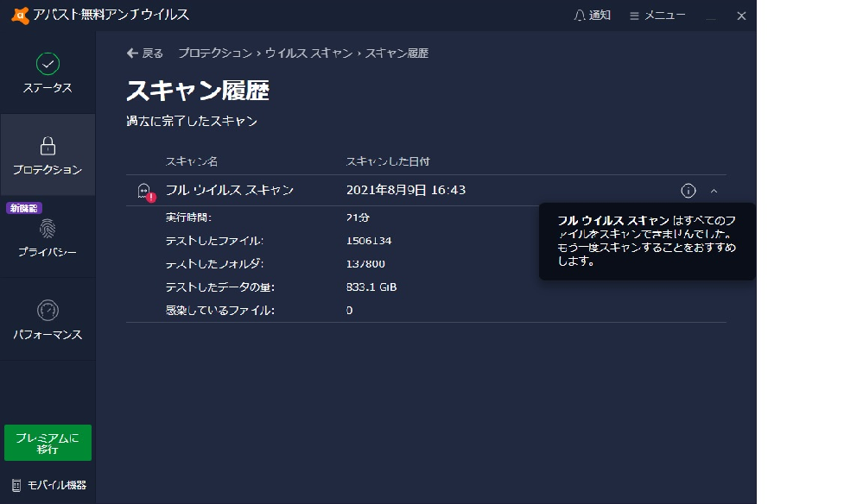Close the Avast window
The width and height of the screenshot is (863, 504).
pos(741,16)
